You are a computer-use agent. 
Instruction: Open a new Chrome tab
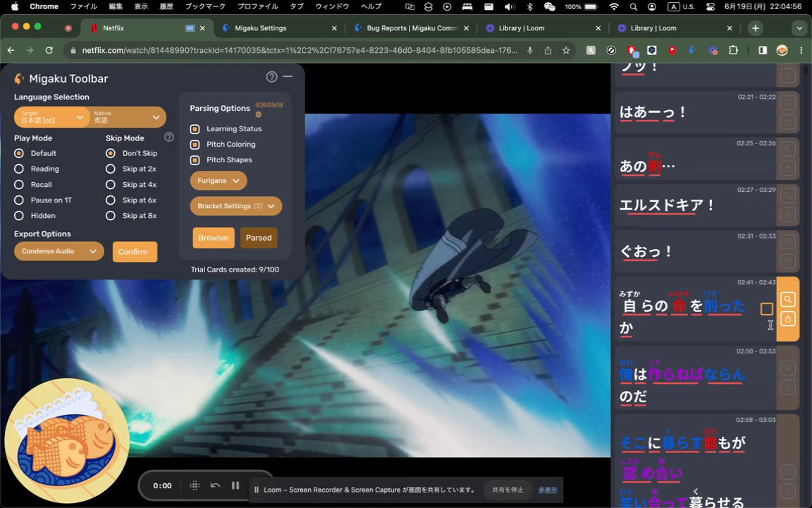(755, 28)
